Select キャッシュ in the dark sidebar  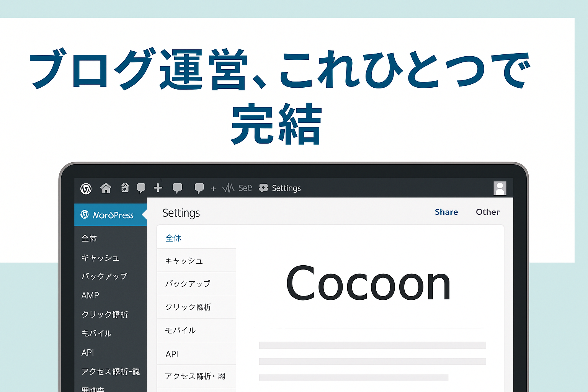tap(100, 258)
